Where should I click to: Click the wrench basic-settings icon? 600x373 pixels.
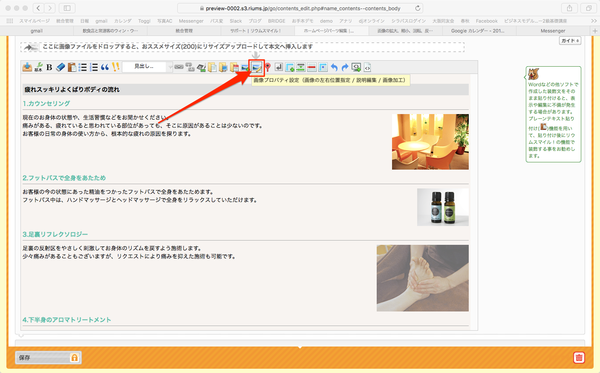point(38,67)
